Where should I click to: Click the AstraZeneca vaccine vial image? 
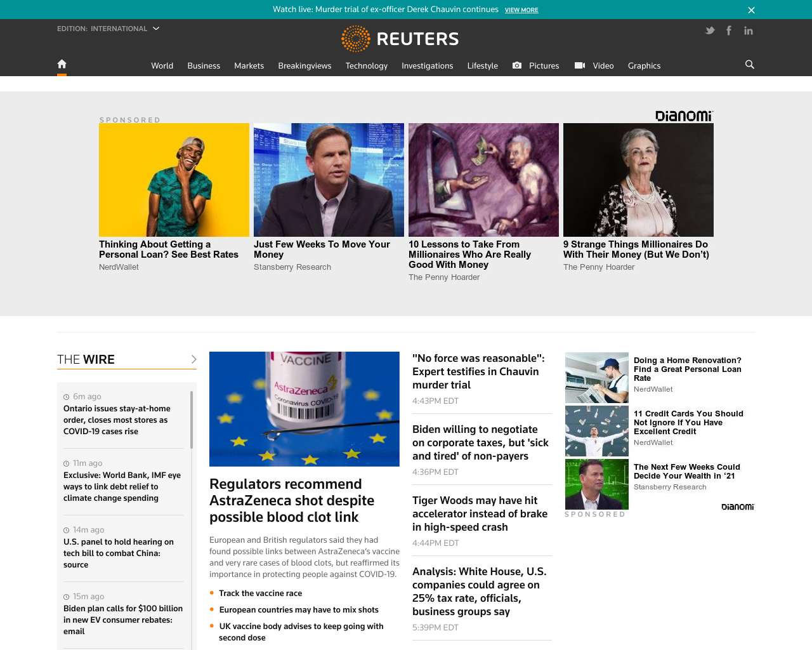304,409
